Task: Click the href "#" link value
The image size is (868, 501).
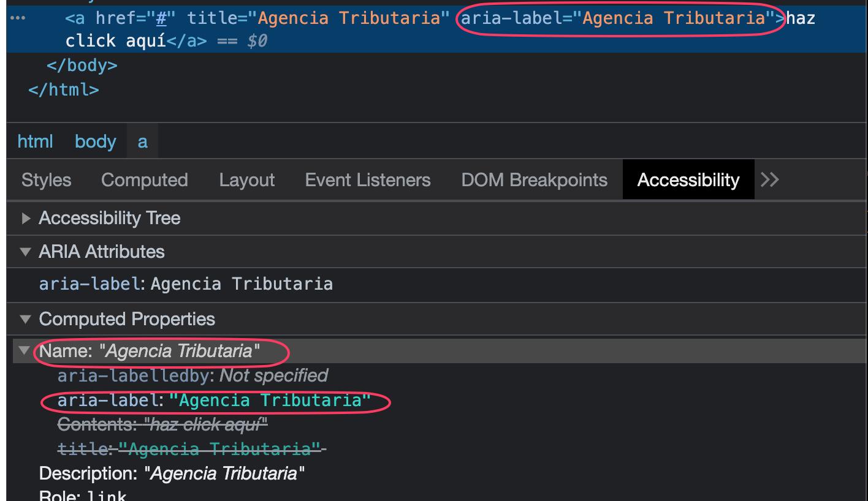Action: (x=161, y=18)
